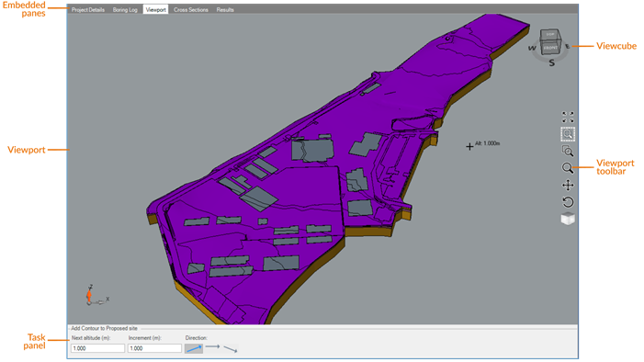The image size is (644, 362).
Task: Click the FRONT face of the viewcube
Action: (x=550, y=48)
